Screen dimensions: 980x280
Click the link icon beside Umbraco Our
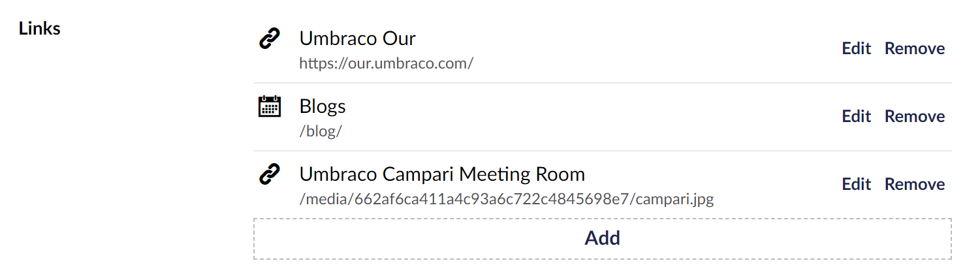(270, 39)
